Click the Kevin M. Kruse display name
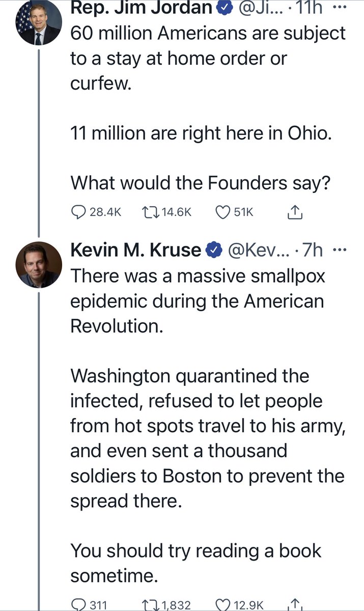This screenshot has height=611, width=364. pos(135,249)
